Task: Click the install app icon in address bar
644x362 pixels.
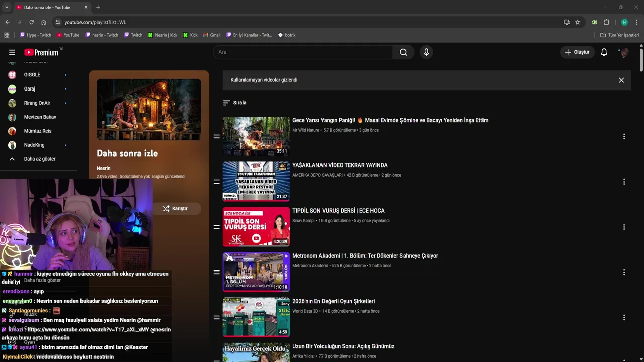Action: click(x=567, y=22)
